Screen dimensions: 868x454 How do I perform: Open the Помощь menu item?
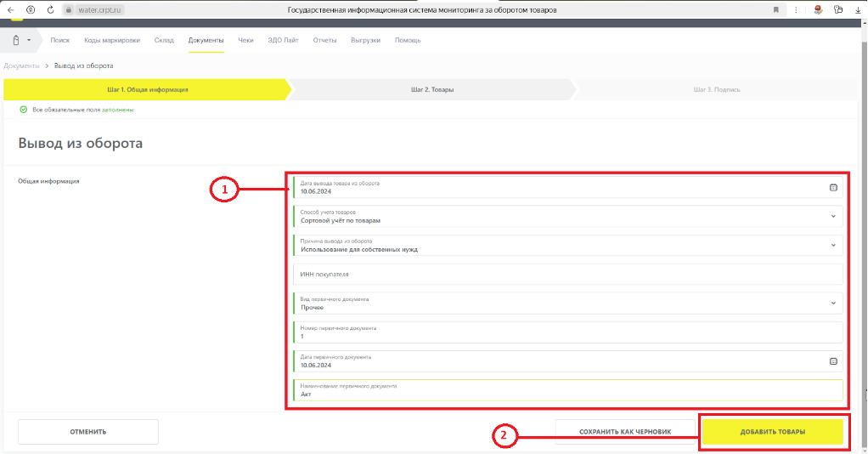click(408, 41)
